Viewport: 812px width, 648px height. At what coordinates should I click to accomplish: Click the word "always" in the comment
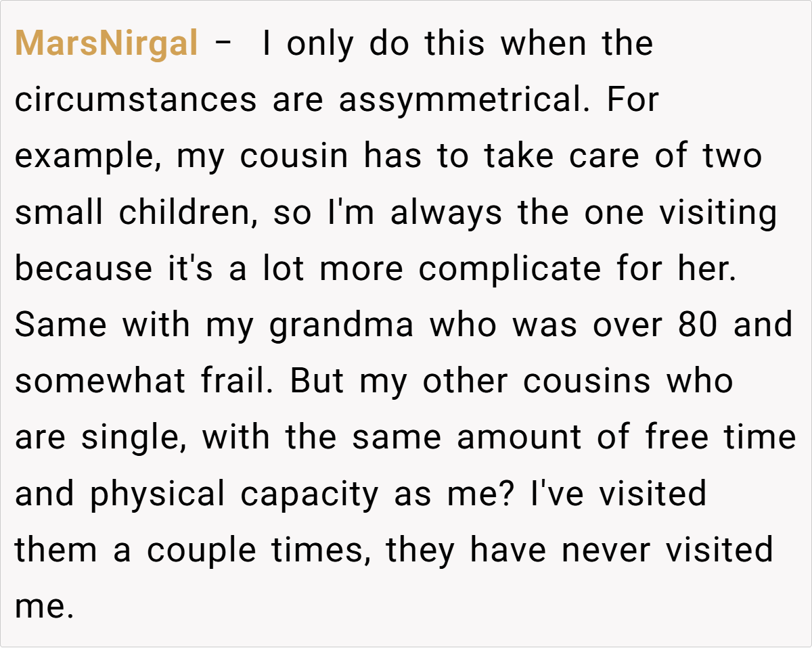pos(447,213)
